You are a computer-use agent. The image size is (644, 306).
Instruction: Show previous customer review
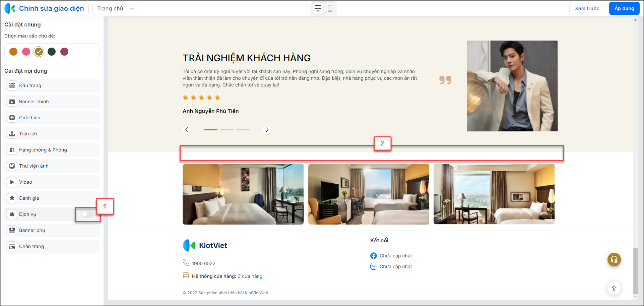pos(187,130)
